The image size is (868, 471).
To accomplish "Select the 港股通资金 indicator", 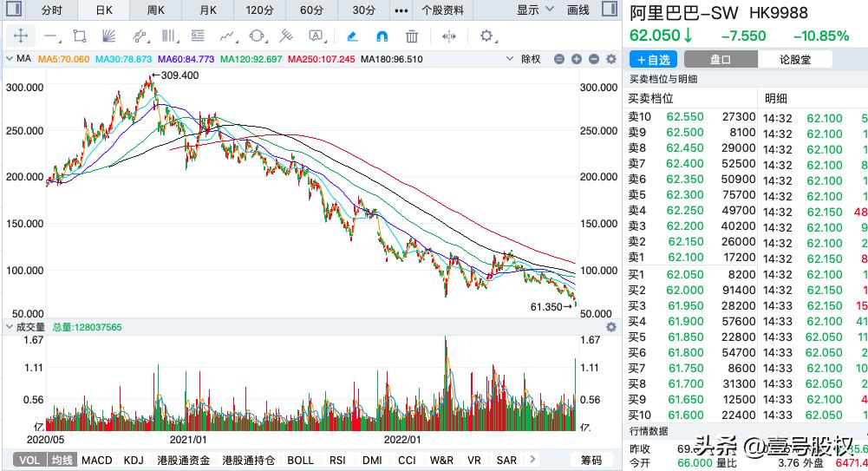I will 183,460.
